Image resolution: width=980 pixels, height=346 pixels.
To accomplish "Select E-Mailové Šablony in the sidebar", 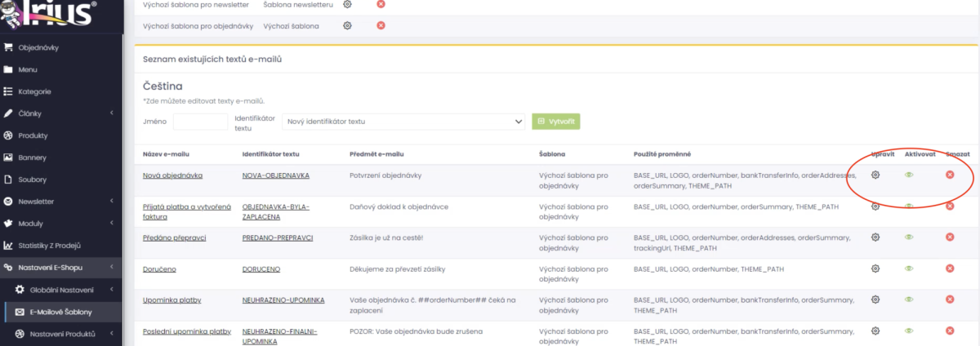I will pyautogui.click(x=61, y=312).
